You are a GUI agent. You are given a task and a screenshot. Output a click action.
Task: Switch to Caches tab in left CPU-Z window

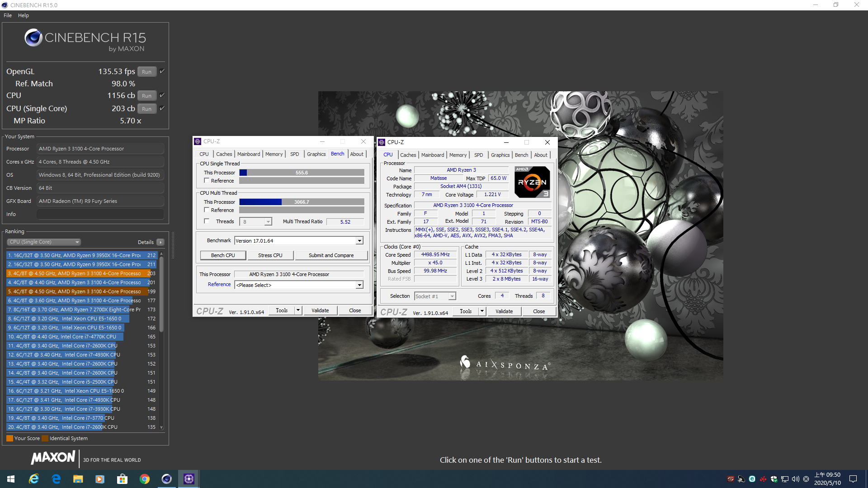[x=224, y=154]
